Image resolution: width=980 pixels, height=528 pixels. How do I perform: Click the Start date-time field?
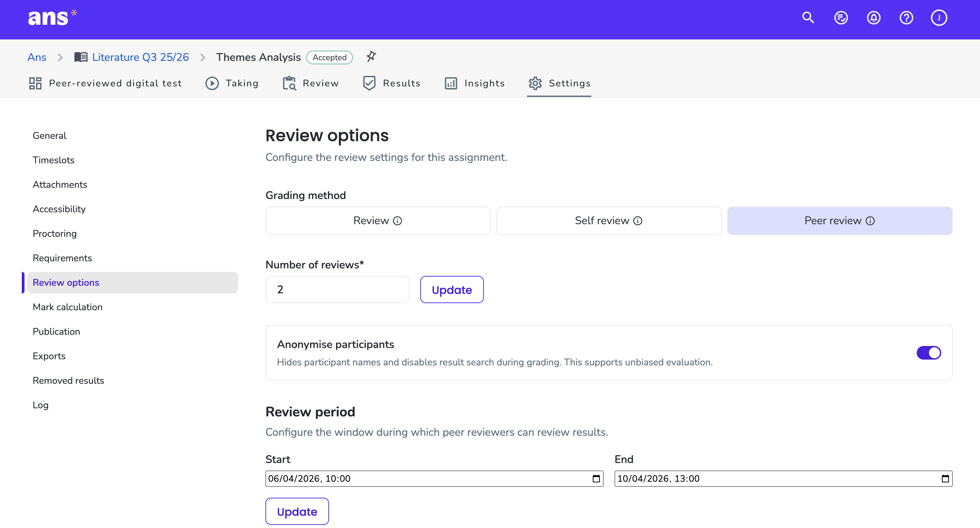434,479
